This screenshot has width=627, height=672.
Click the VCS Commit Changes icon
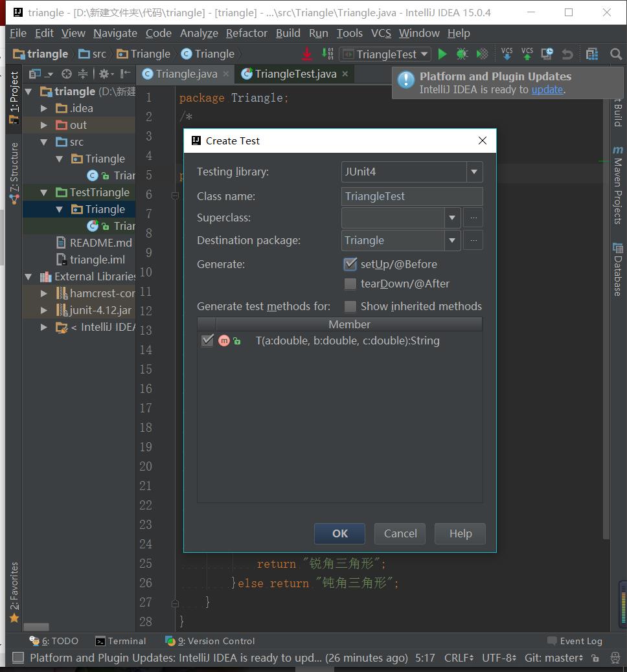527,54
